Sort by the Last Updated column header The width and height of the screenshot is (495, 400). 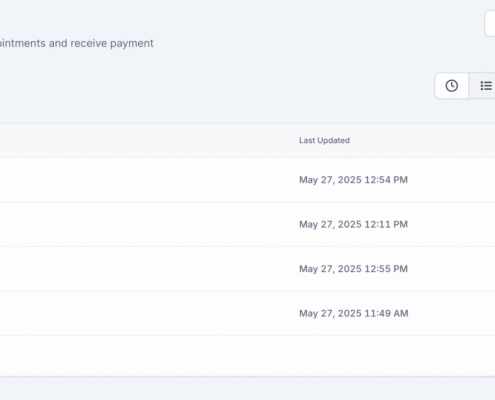(x=324, y=140)
